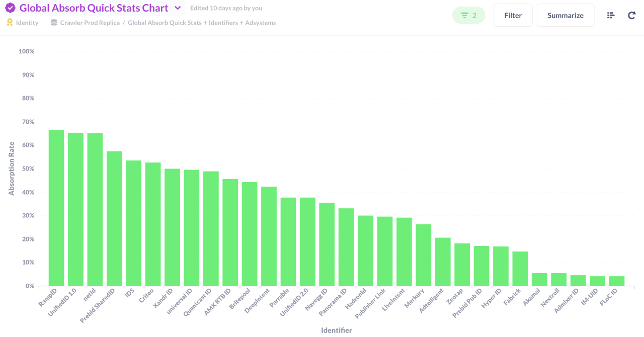The image size is (644, 337).
Task: Open Crawler Prod Replica database link
Action: (x=90, y=23)
